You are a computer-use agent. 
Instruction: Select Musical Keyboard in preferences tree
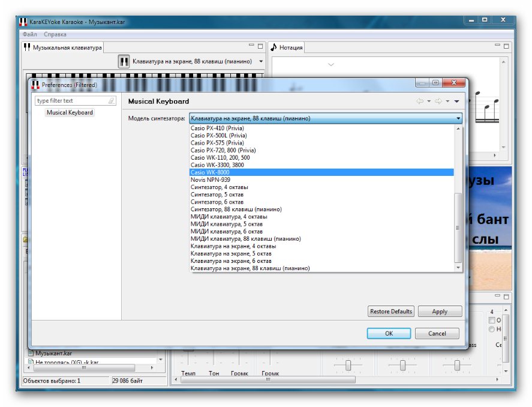70,112
